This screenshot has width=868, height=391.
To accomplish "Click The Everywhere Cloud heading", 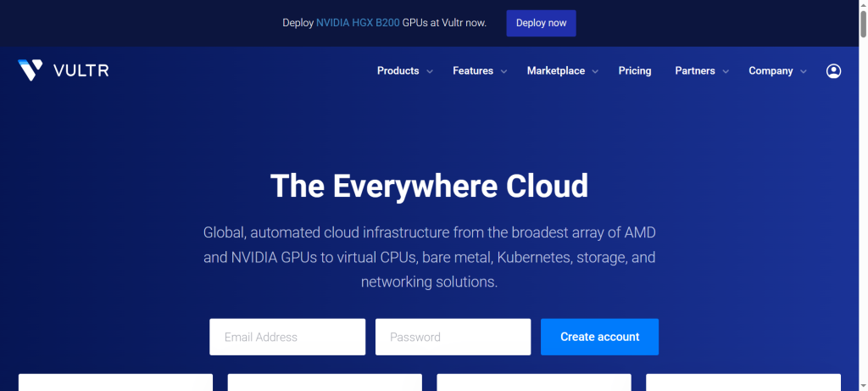I will pyautogui.click(x=429, y=186).
